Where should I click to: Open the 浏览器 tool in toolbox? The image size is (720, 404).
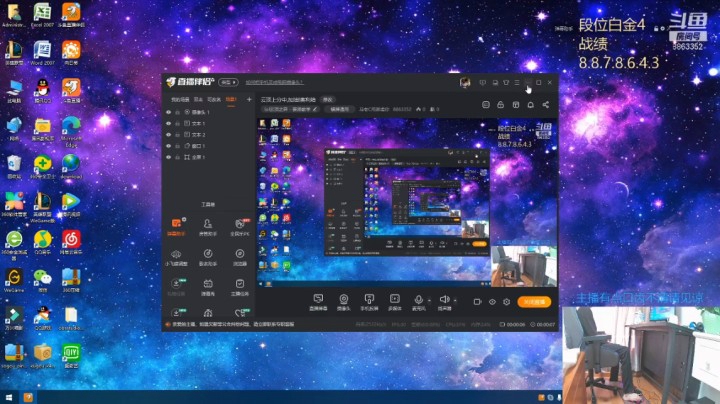pyautogui.click(x=240, y=257)
